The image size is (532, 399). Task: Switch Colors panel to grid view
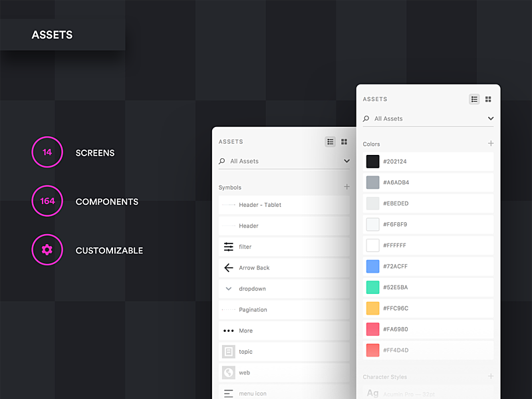click(488, 99)
